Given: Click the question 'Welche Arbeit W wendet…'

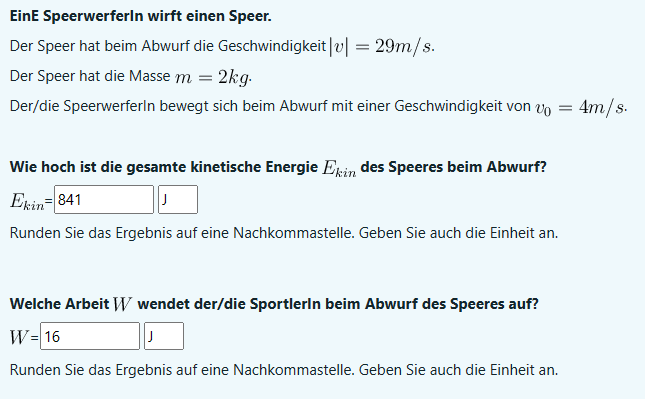Looking at the screenshot, I should coord(274,304).
